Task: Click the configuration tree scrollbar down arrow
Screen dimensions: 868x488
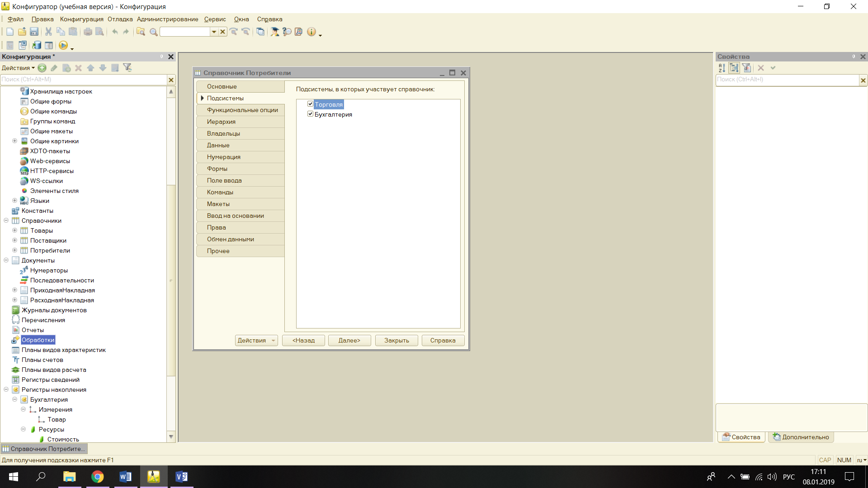Action: click(171, 436)
